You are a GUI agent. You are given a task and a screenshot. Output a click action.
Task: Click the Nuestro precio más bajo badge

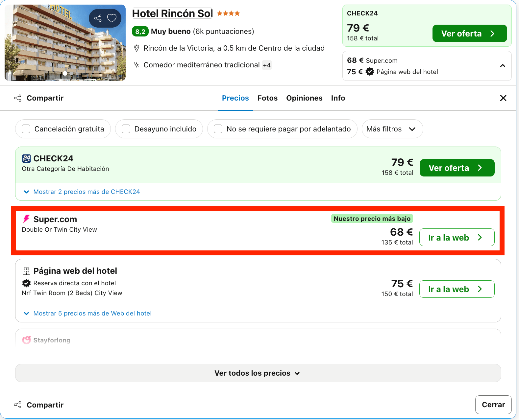tap(372, 219)
